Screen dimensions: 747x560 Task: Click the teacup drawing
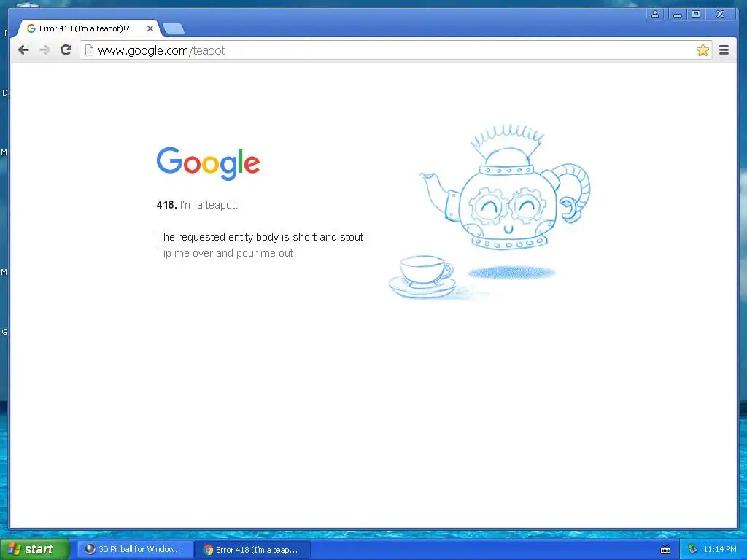(422, 277)
